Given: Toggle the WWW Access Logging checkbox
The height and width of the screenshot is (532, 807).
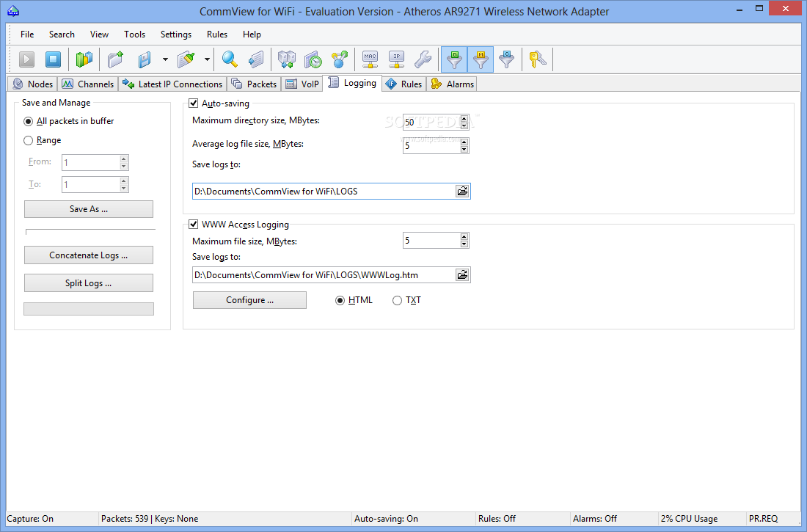Looking at the screenshot, I should pos(194,224).
